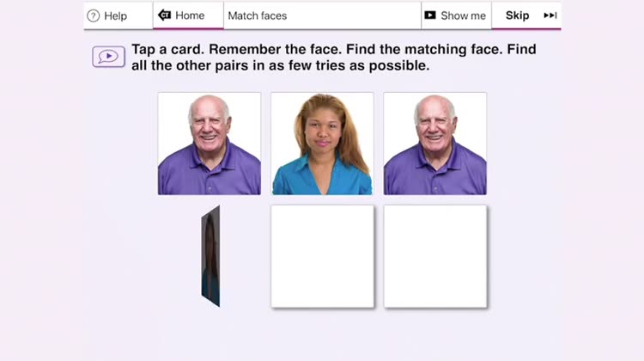Click the Skip fast-forward arrows icon
644x361 pixels.
550,15
